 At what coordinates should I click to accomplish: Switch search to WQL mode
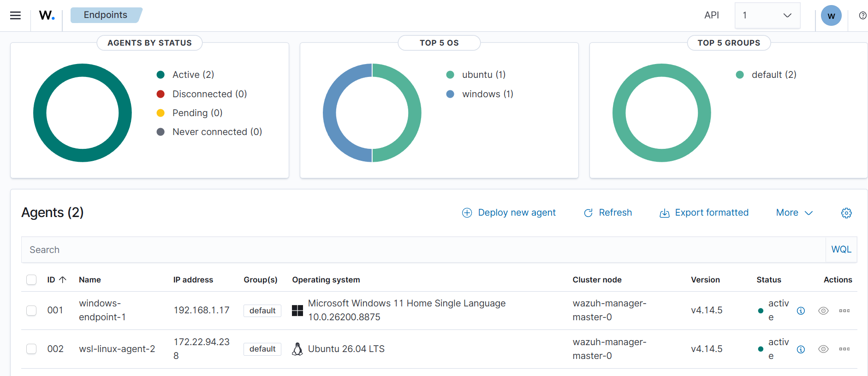coord(841,250)
